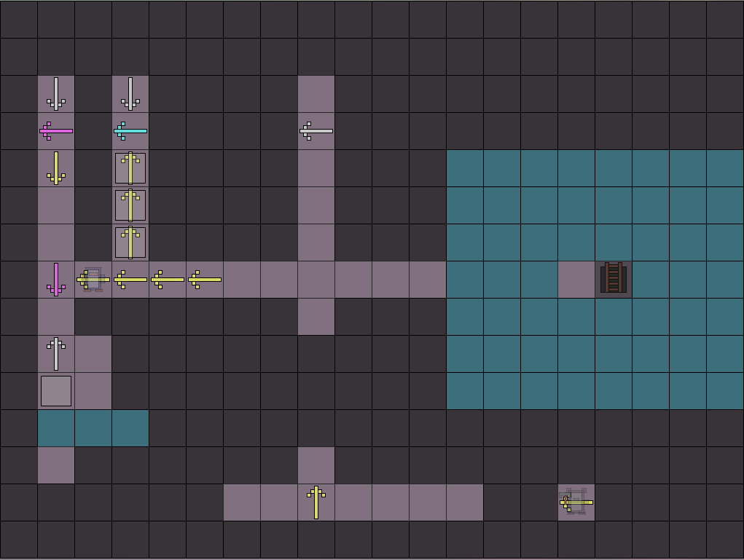Click the yellow down-pointing arrow
Image resolution: width=744 pixels, height=560 pixels.
(x=56, y=168)
